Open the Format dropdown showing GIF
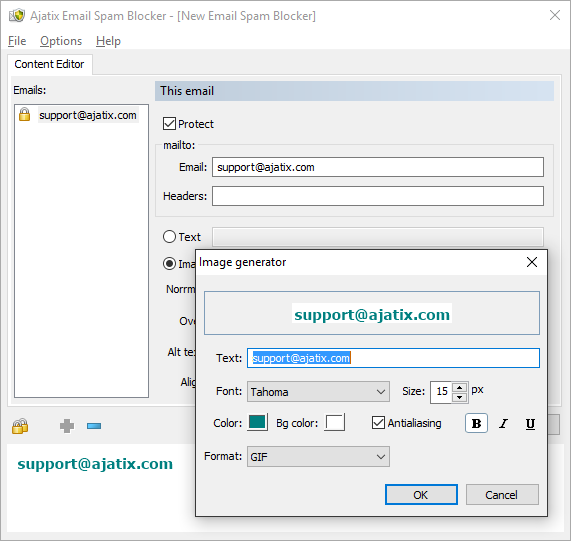This screenshot has width=571, height=541. click(x=318, y=456)
